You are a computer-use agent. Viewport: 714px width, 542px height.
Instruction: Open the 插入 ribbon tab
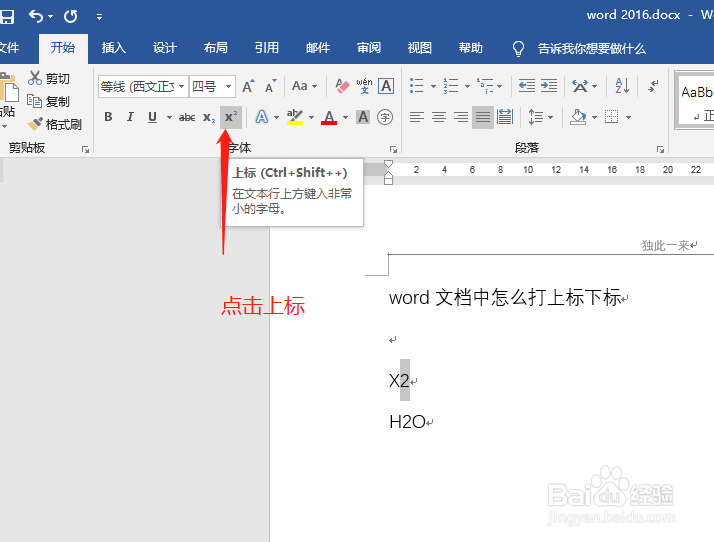tap(113, 47)
